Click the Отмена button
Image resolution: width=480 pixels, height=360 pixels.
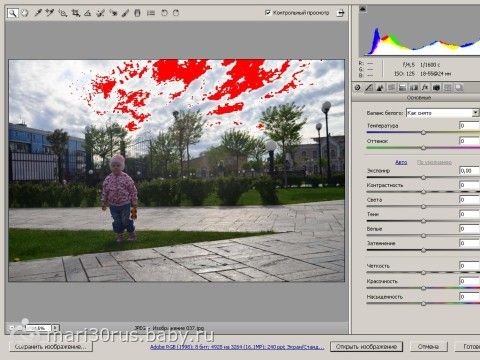pyautogui.click(x=428, y=347)
